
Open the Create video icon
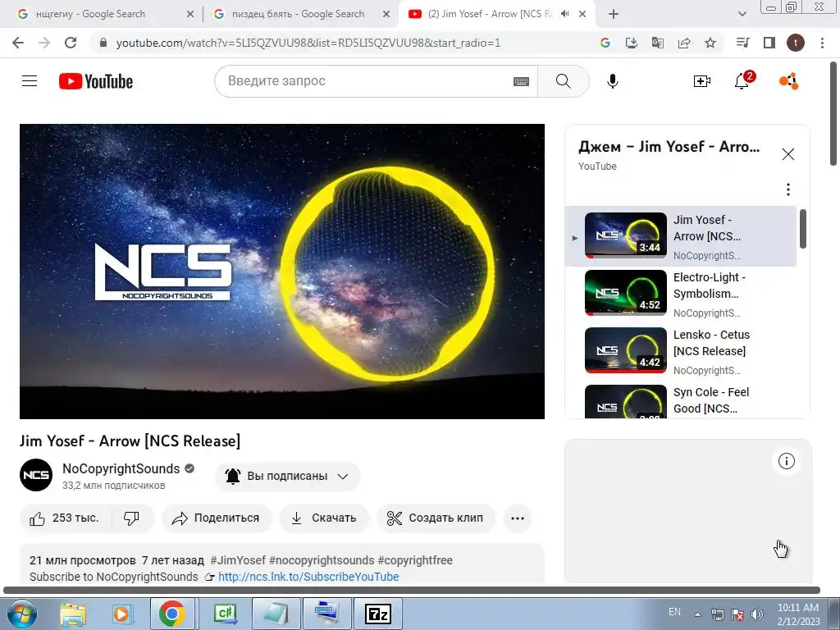tap(702, 81)
